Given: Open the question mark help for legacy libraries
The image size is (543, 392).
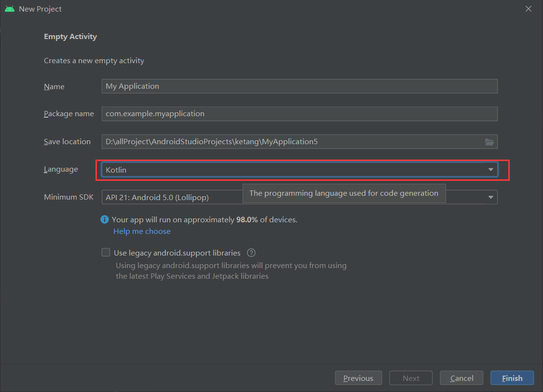Looking at the screenshot, I should click(x=251, y=253).
